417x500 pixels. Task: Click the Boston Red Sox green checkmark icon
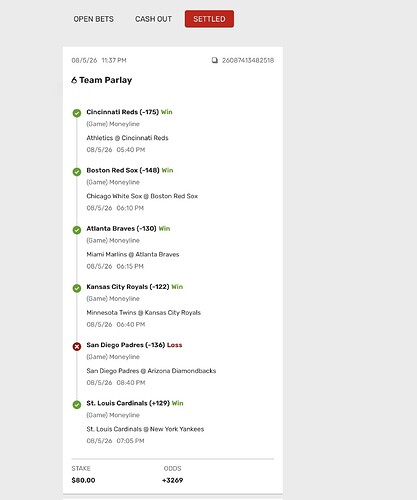coord(77,172)
